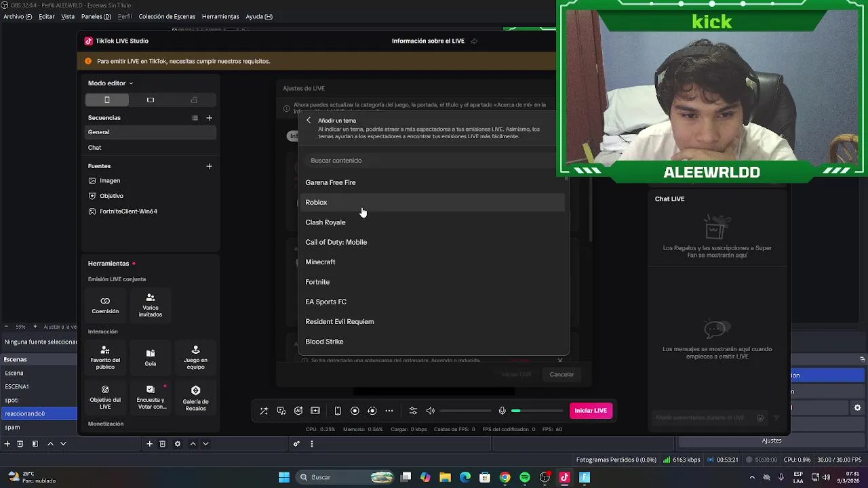Select the Chat sequence
868x488 pixels.
[x=151, y=148]
